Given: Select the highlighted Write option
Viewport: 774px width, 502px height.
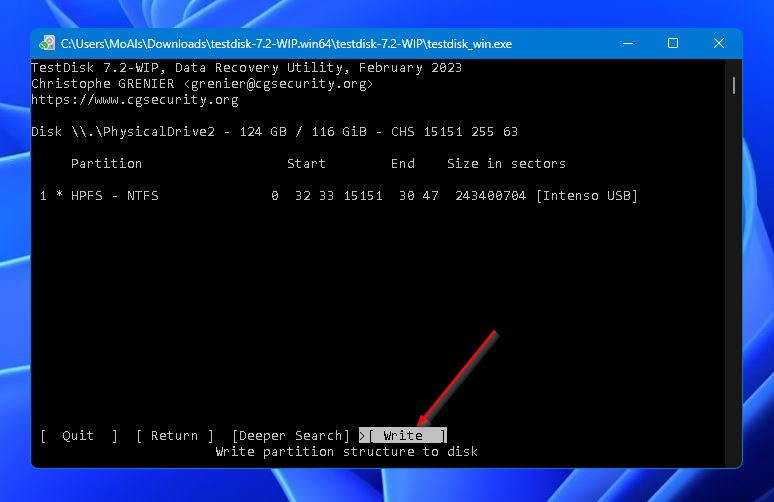Looking at the screenshot, I should click(x=403, y=435).
